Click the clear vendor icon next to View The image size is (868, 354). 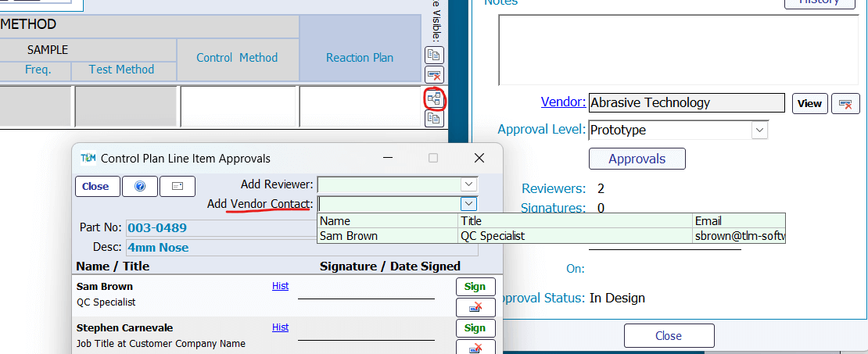845,103
